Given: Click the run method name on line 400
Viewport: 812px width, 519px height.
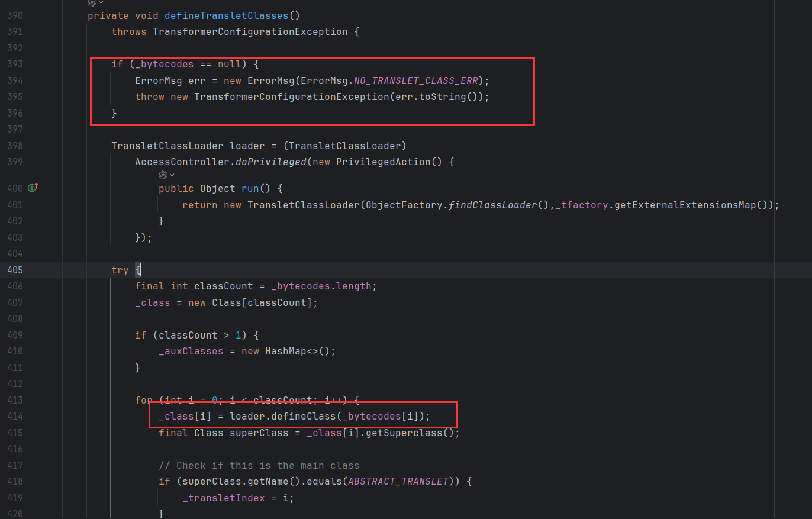Looking at the screenshot, I should (x=250, y=188).
